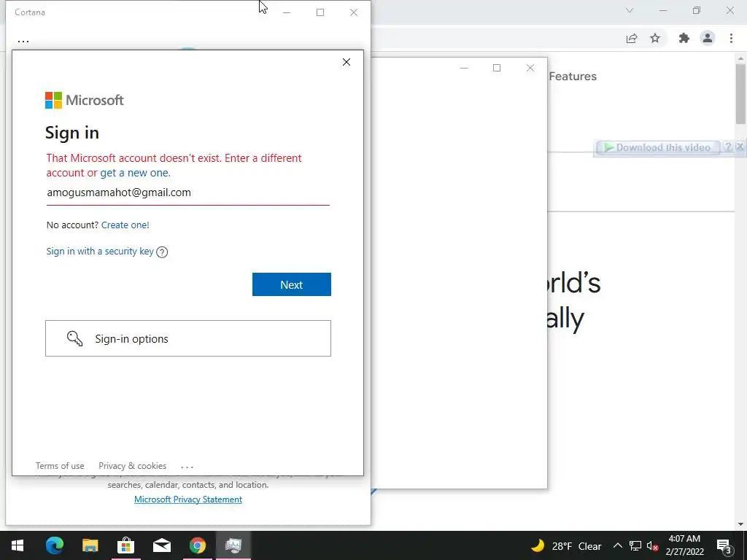
Task: Minimize the blank white window behind Cortana
Action: tap(464, 68)
